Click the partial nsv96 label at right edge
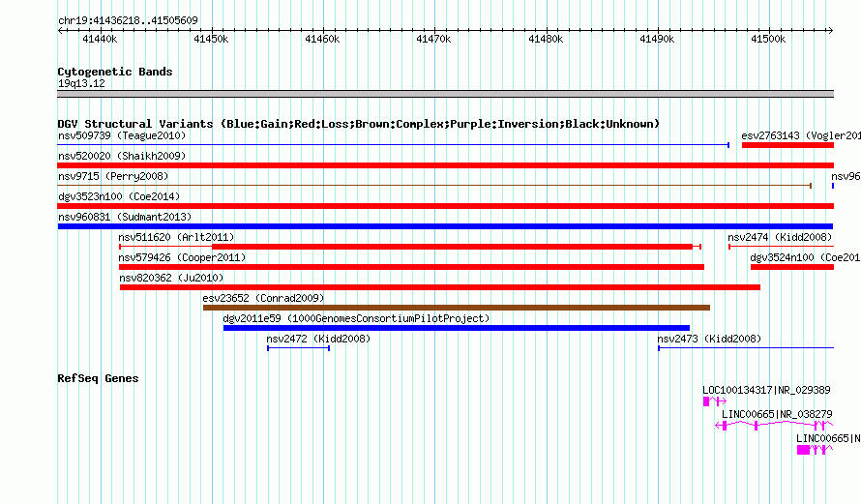Image resolution: width=861 pixels, height=504 pixels. click(846, 176)
